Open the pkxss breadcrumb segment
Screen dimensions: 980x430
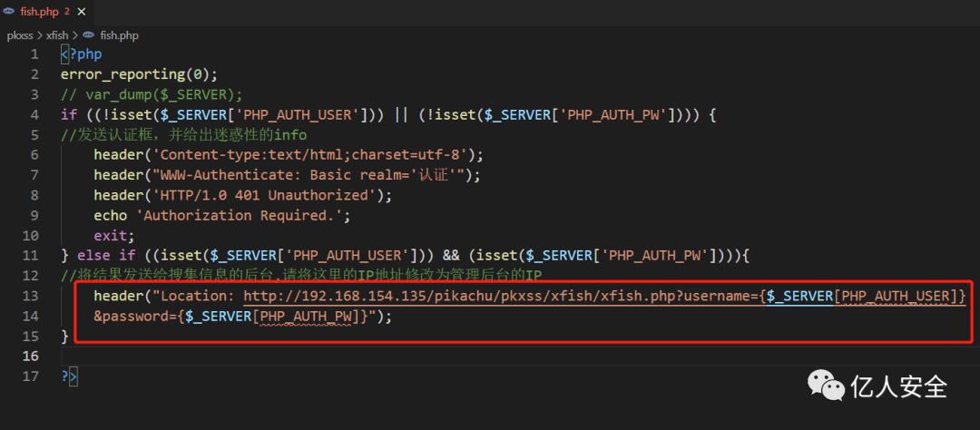(20, 35)
